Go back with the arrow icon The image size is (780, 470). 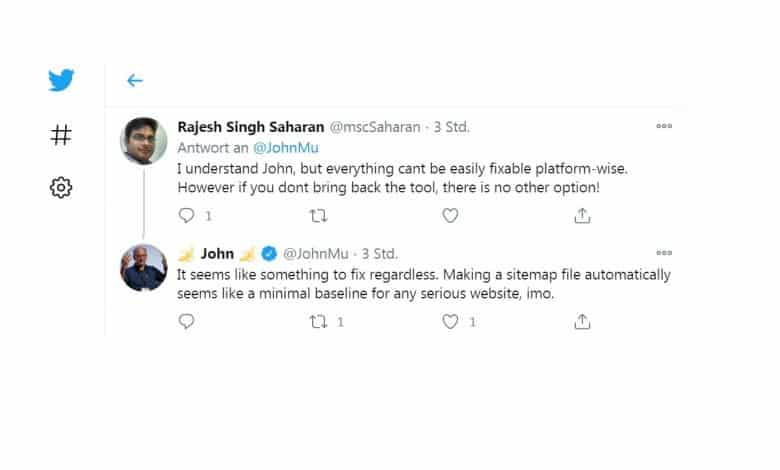coord(135,80)
